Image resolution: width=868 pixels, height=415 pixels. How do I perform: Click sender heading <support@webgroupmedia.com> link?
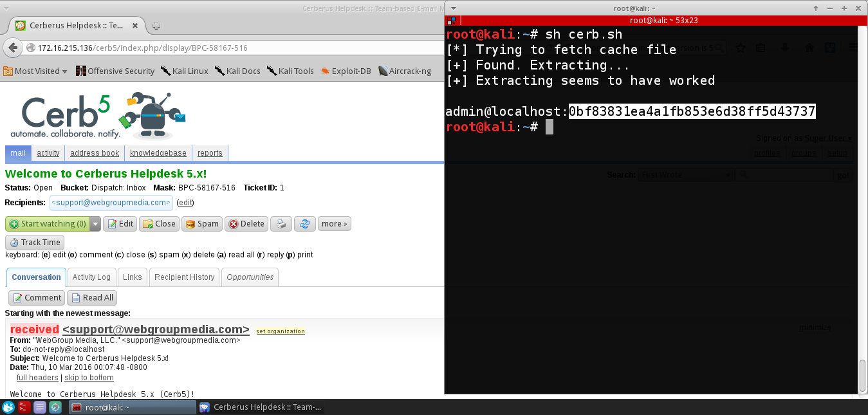156,329
